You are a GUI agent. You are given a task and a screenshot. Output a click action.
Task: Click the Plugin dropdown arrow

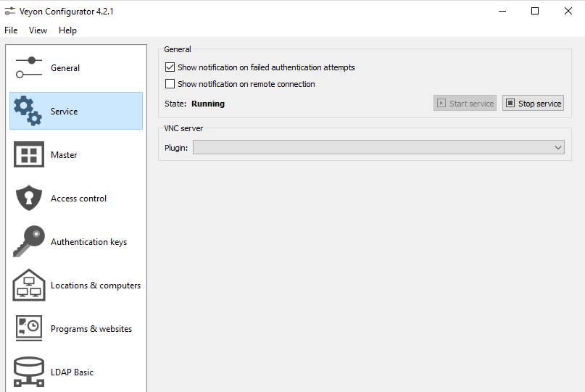pos(557,148)
